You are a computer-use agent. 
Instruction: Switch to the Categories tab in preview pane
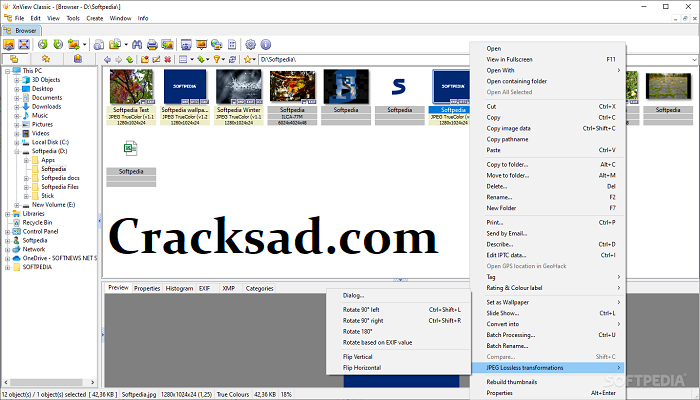click(x=259, y=288)
